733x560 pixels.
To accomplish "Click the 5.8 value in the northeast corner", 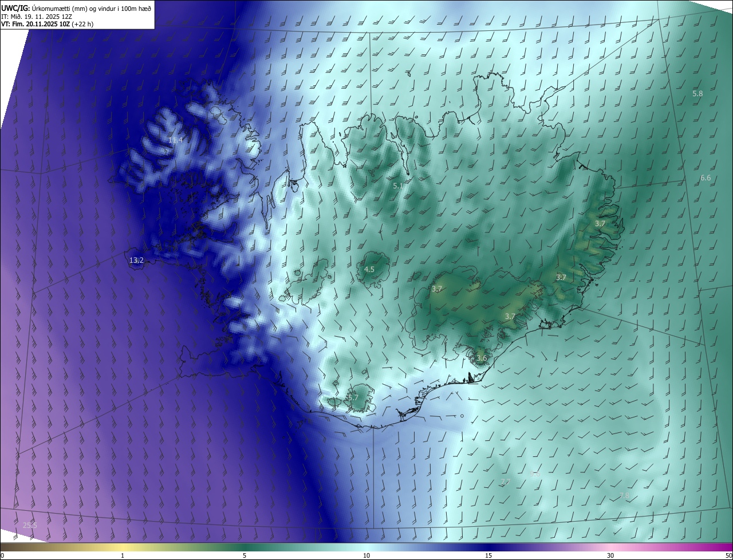I will tap(697, 93).
